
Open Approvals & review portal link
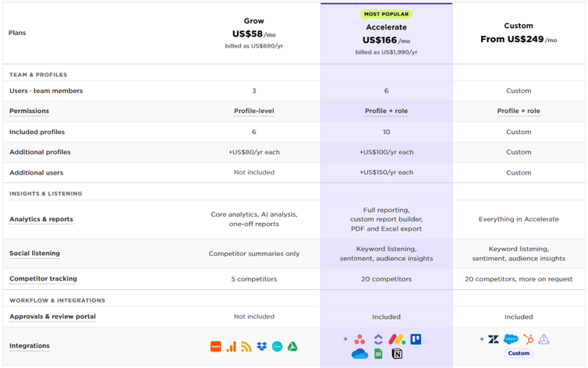click(x=52, y=317)
